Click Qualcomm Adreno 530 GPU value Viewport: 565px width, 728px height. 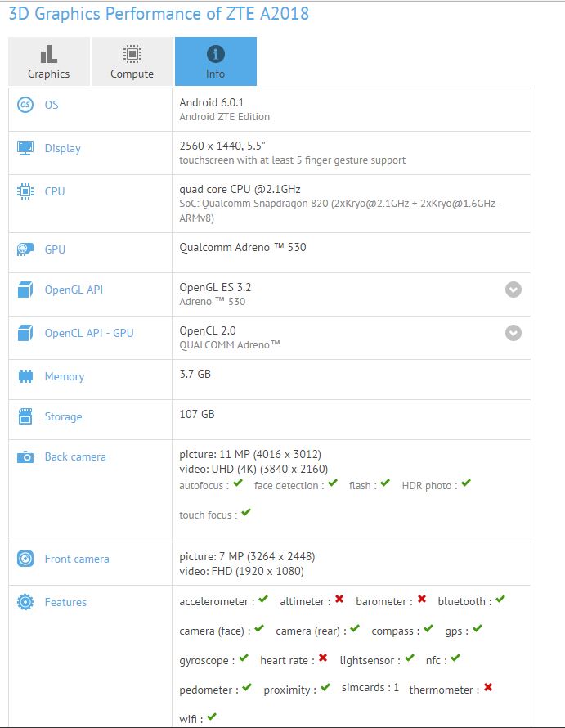(x=243, y=248)
